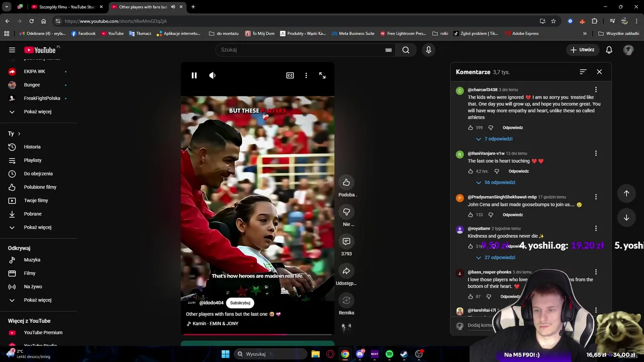The image size is (644, 362).
Task: Open the YouTube hamburger guide menu
Action: click(12, 50)
